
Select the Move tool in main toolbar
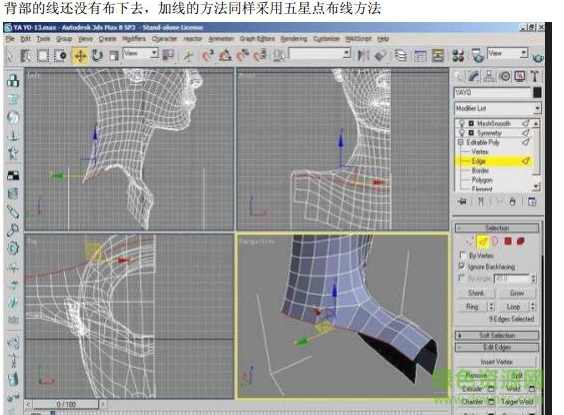click(80, 56)
